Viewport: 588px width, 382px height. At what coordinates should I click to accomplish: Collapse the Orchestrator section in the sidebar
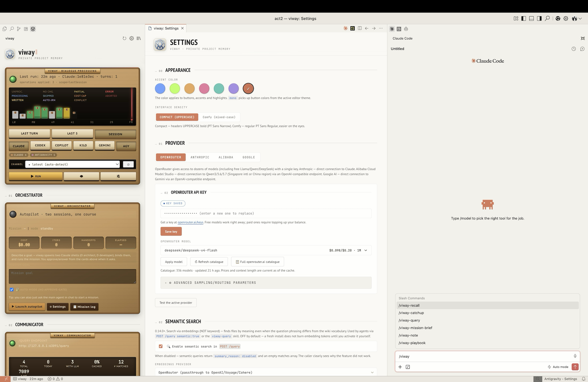pos(28,195)
